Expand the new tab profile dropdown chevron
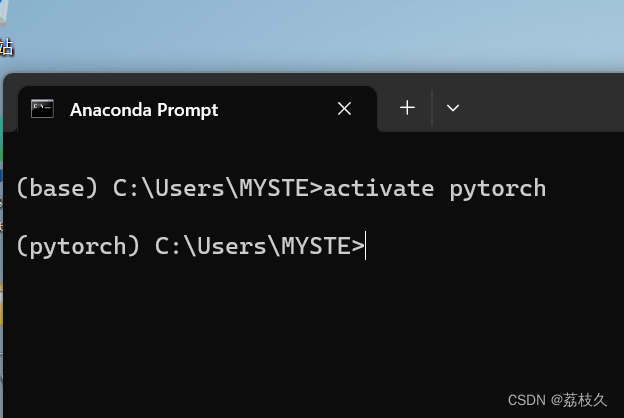The image size is (624, 418). pos(453,108)
